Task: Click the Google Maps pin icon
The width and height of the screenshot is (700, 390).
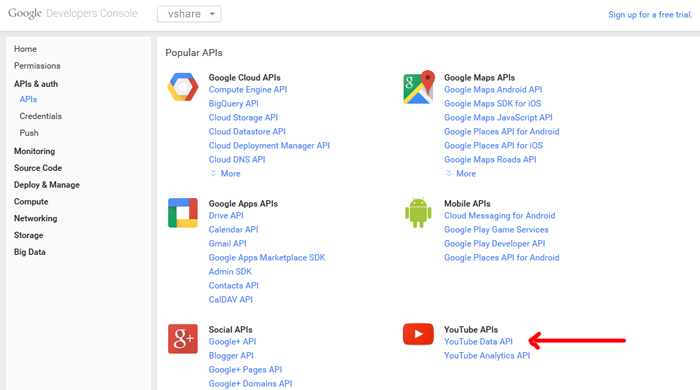Action: tap(419, 87)
